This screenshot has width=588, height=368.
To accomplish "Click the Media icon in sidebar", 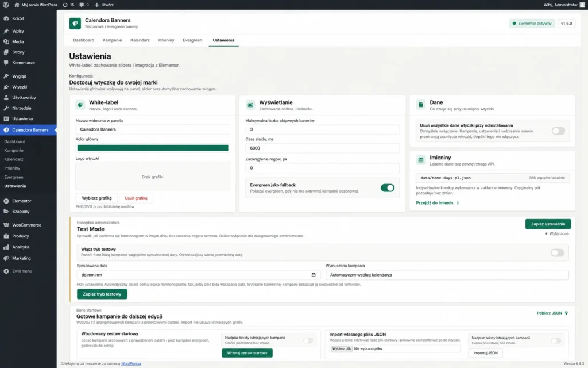I will [6, 41].
